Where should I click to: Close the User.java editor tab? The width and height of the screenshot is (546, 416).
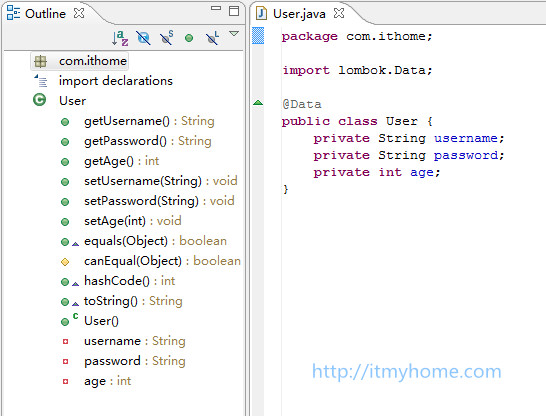(339, 13)
